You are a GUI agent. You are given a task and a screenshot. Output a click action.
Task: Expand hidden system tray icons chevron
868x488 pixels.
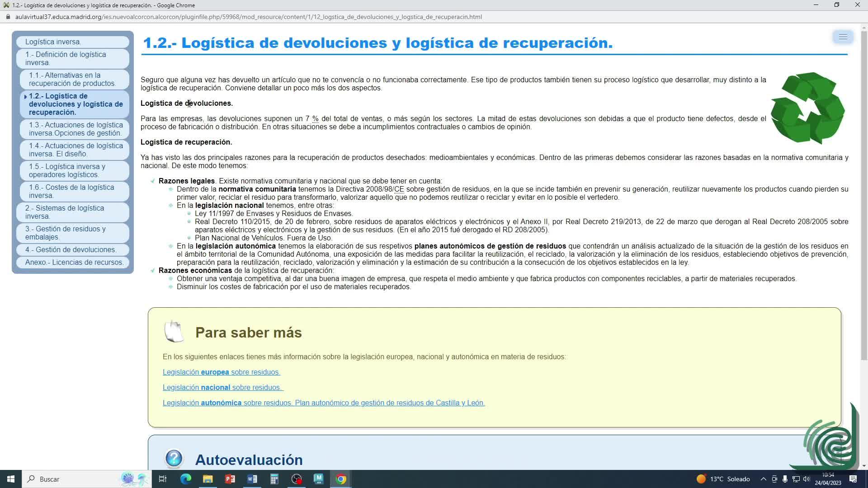coord(763,479)
